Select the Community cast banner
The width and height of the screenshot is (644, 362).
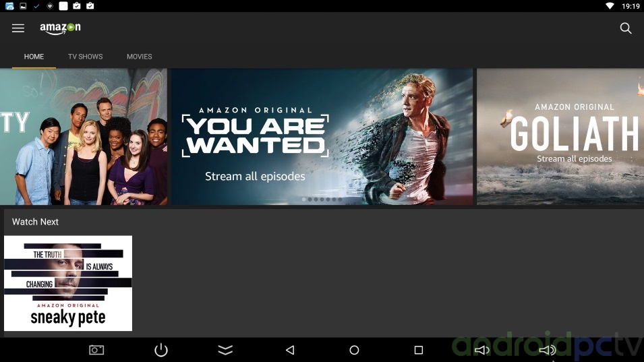click(x=83, y=136)
